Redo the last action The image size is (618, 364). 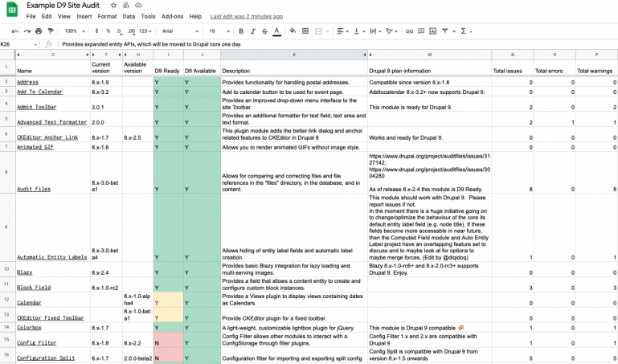[x=27, y=31]
